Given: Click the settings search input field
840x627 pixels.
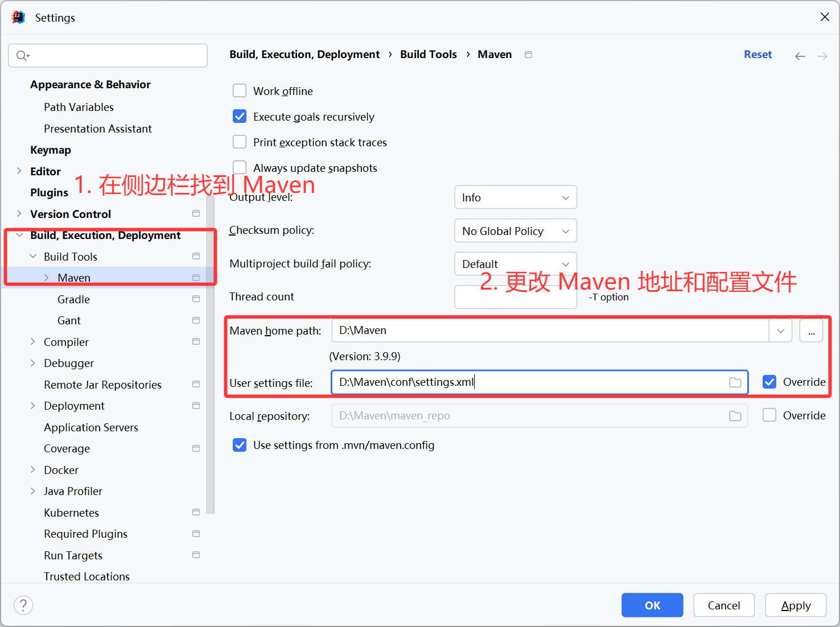Looking at the screenshot, I should [x=108, y=55].
